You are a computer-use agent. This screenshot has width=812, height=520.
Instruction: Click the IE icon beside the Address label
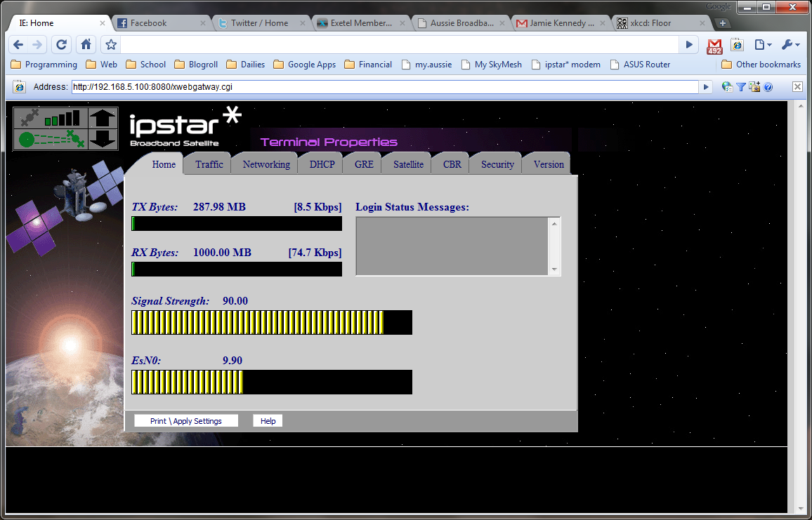(x=19, y=87)
